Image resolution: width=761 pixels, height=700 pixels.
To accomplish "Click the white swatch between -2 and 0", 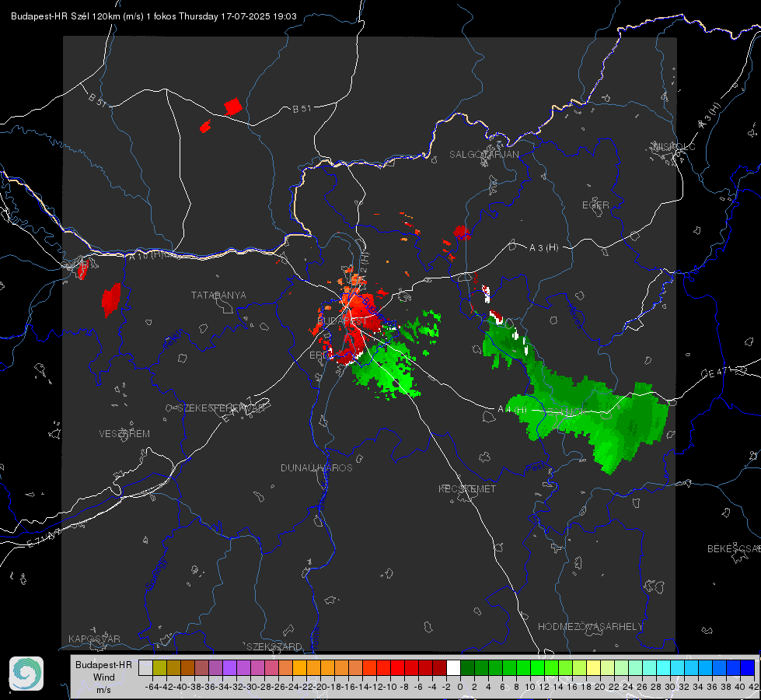I will [453, 667].
